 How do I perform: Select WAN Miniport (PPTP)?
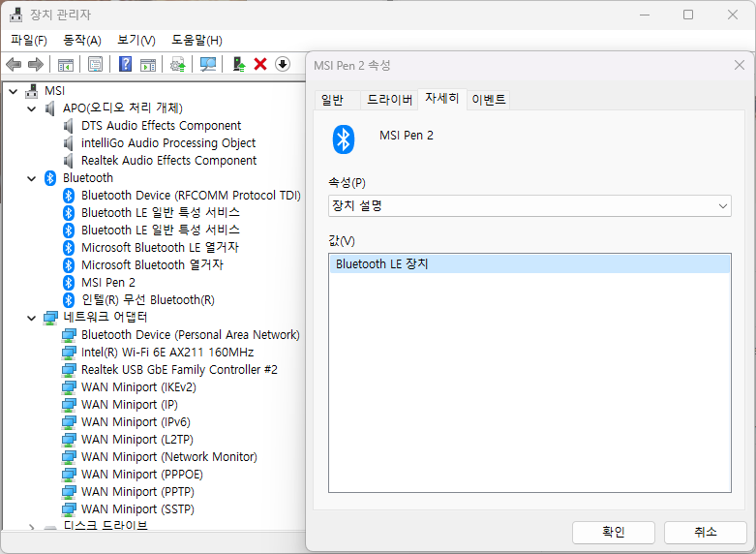tap(137, 491)
